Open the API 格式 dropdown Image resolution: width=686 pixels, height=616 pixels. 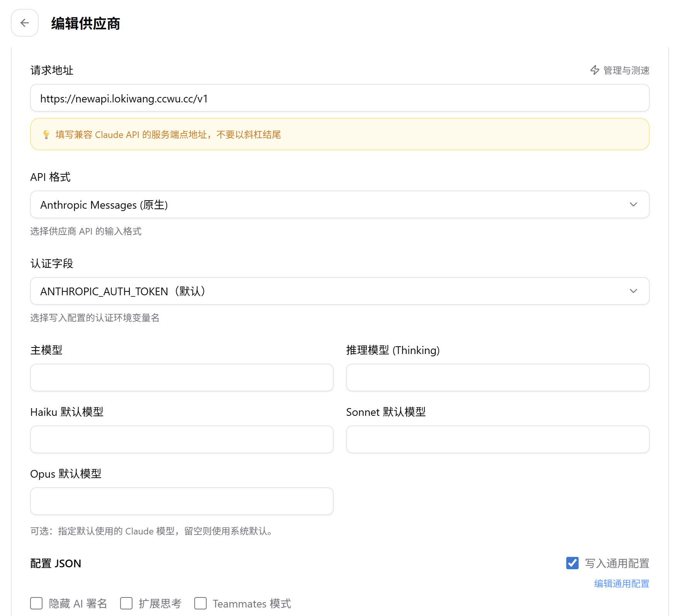[340, 204]
